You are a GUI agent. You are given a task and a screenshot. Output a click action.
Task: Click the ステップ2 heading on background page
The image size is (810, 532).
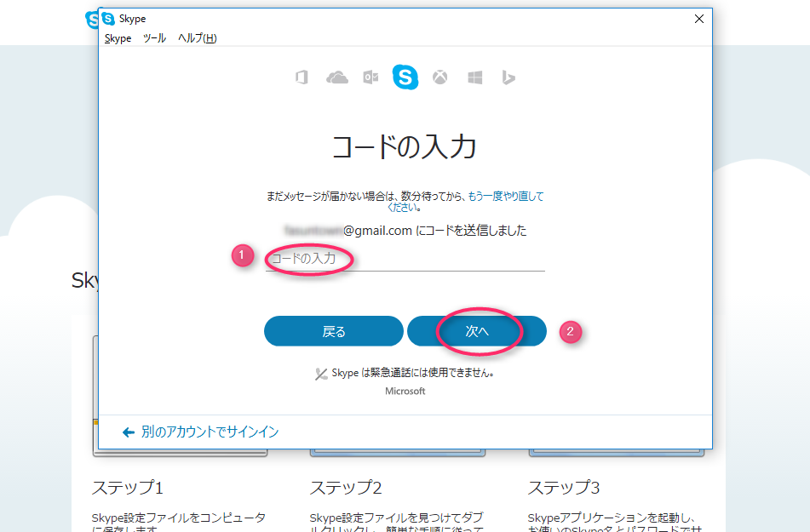pyautogui.click(x=346, y=488)
